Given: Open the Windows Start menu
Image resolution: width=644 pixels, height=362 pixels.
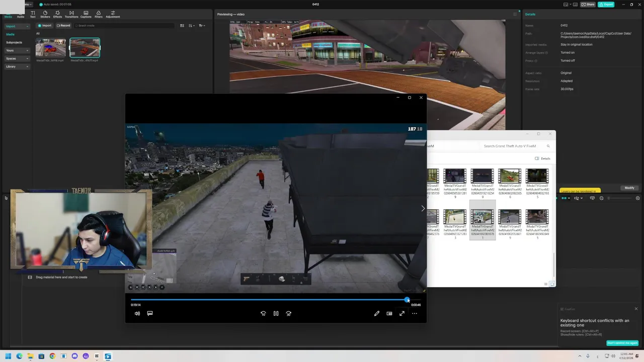Looking at the screenshot, I should click(x=8, y=356).
